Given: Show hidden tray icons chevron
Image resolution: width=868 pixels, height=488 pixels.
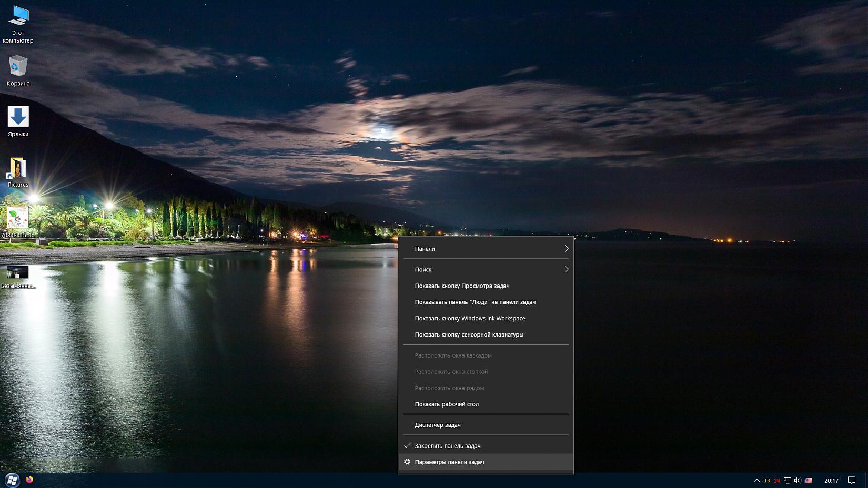Looking at the screenshot, I should coord(756,480).
